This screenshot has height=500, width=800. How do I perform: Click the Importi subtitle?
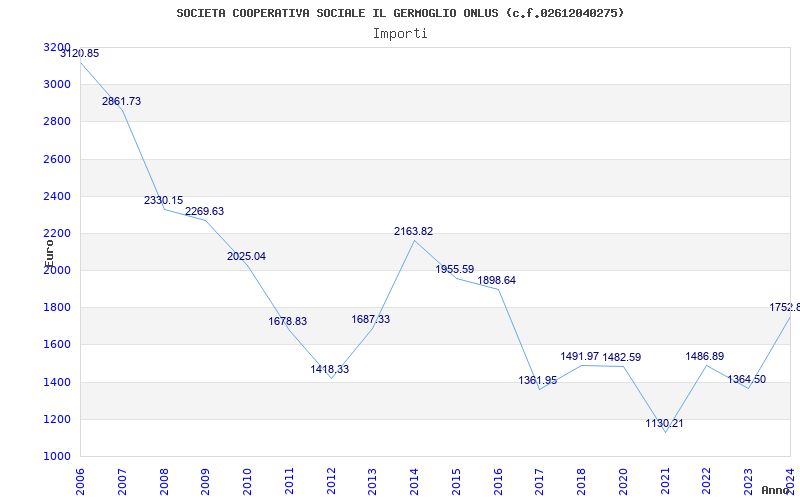(400, 34)
